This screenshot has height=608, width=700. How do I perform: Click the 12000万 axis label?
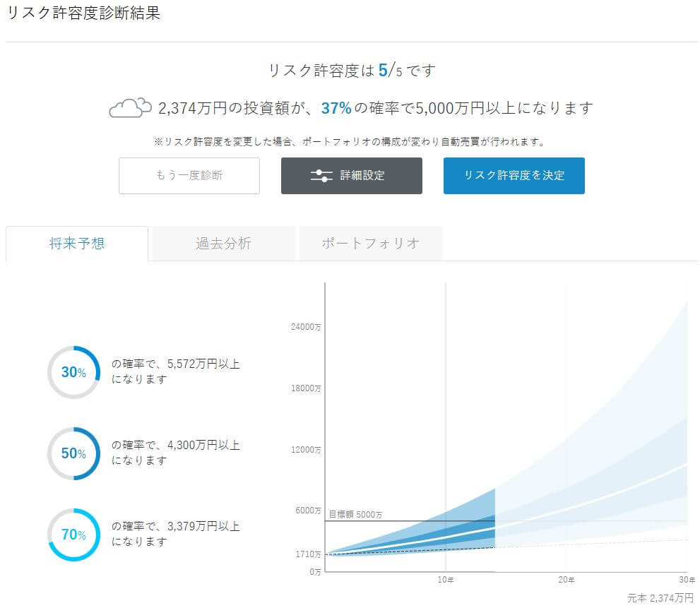pyautogui.click(x=306, y=450)
